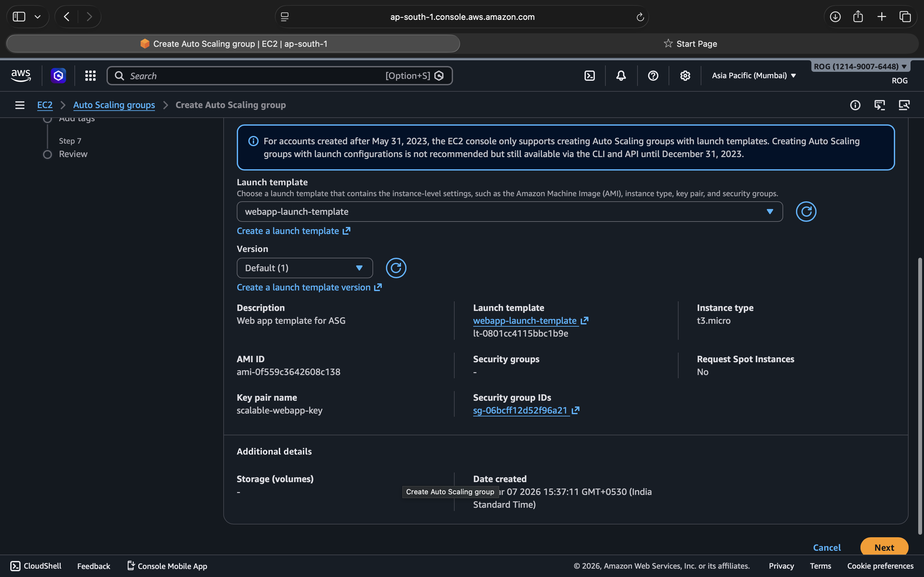
Task: Open the settings gear in AWS navbar
Action: point(685,76)
